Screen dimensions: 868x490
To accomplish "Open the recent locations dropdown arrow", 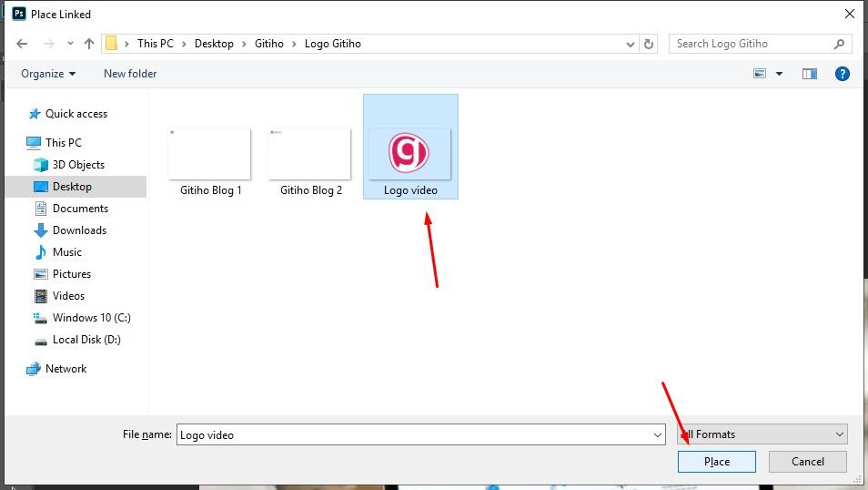I will 70,44.
